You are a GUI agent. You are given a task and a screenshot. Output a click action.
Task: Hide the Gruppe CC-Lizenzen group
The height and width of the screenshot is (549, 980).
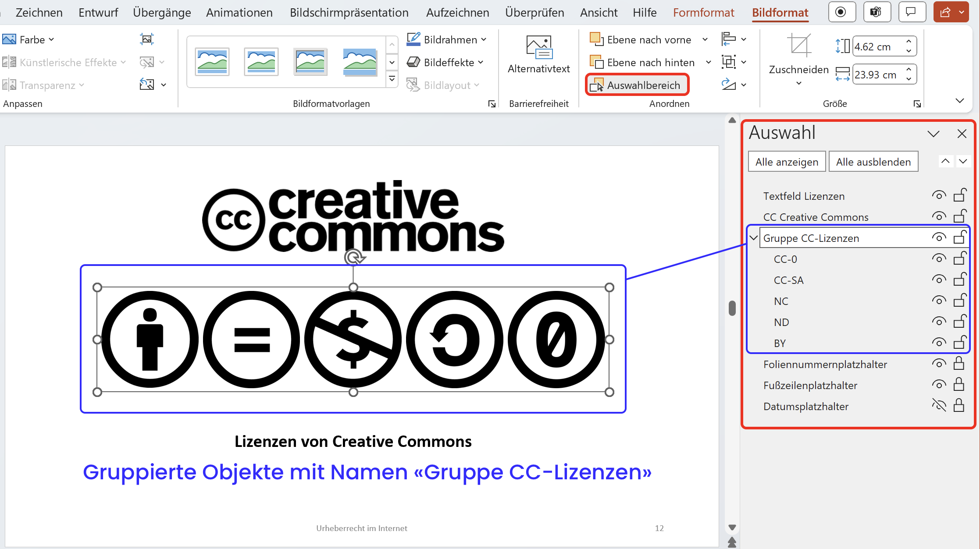point(939,237)
